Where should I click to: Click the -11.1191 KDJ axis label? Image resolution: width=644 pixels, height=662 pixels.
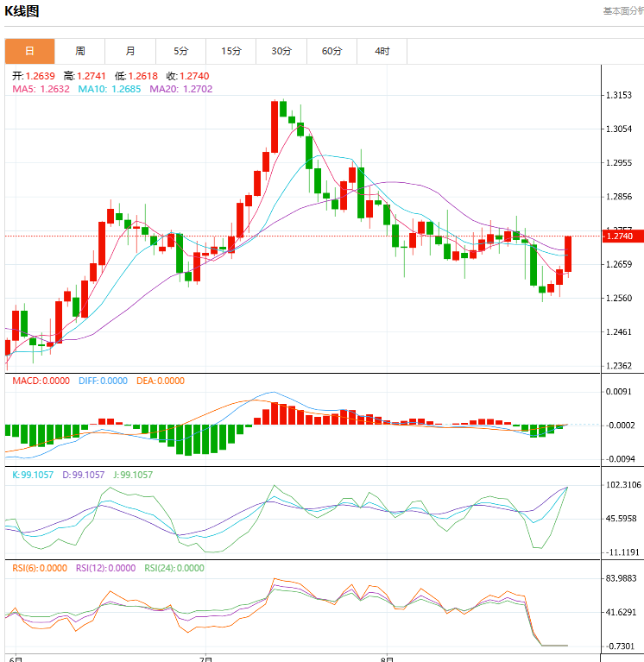click(622, 552)
